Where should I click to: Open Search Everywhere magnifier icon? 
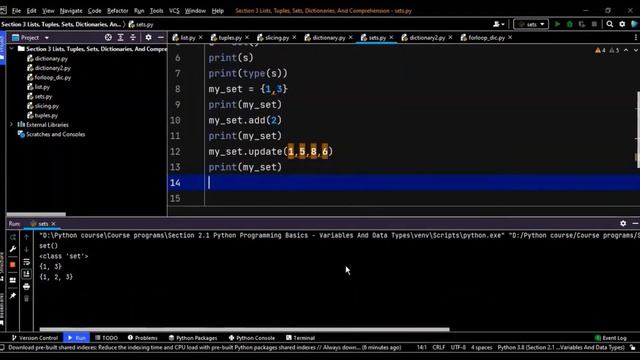[x=610, y=24]
